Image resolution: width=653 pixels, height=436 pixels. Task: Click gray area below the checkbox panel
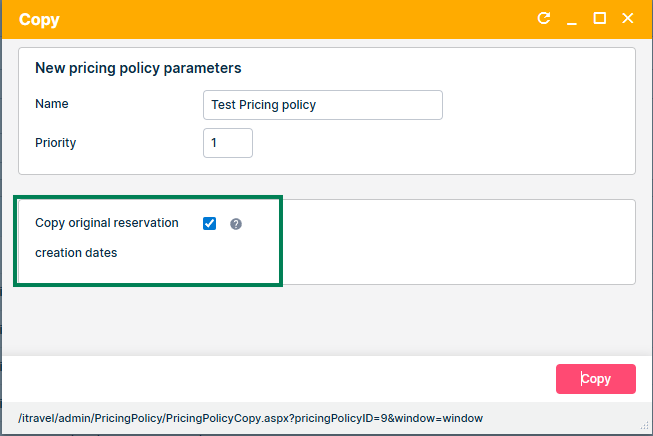(x=320, y=320)
